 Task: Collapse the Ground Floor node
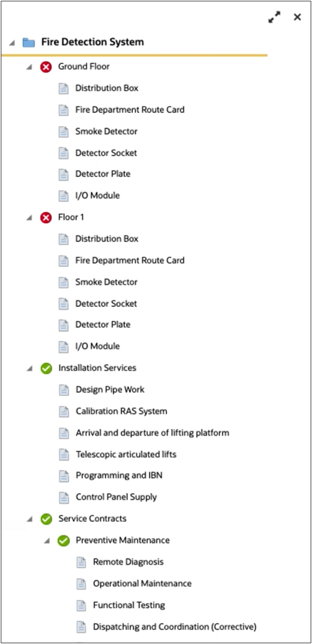click(x=29, y=67)
